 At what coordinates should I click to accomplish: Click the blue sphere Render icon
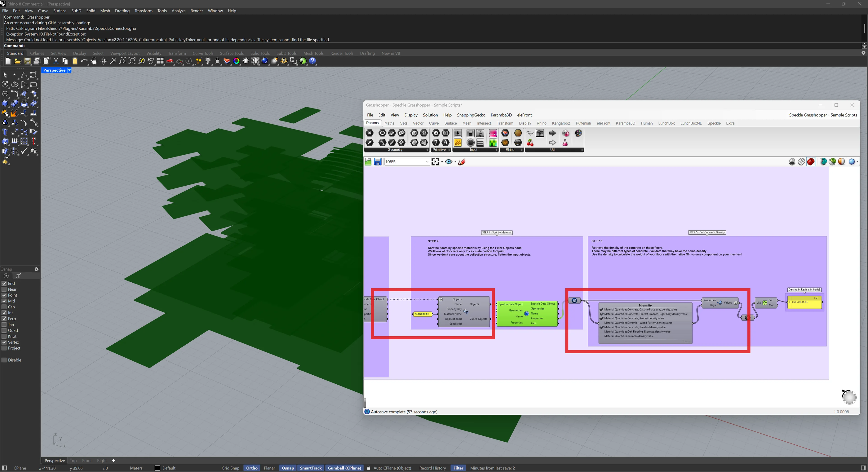click(x=265, y=61)
